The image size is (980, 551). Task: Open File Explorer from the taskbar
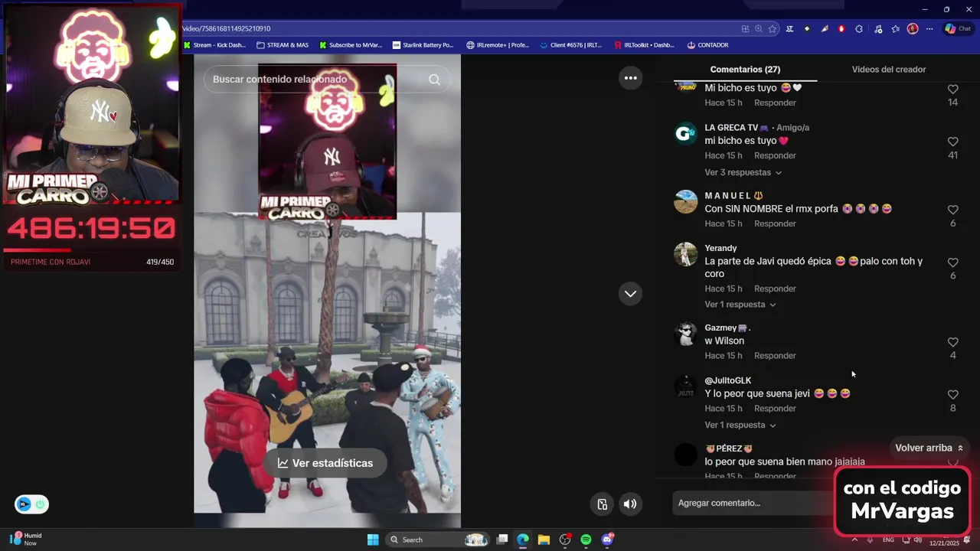tap(544, 540)
